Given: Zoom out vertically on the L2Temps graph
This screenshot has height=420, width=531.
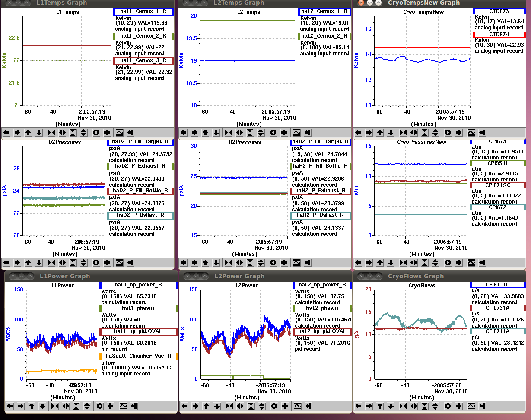Looking at the screenshot, I should (x=261, y=133).
